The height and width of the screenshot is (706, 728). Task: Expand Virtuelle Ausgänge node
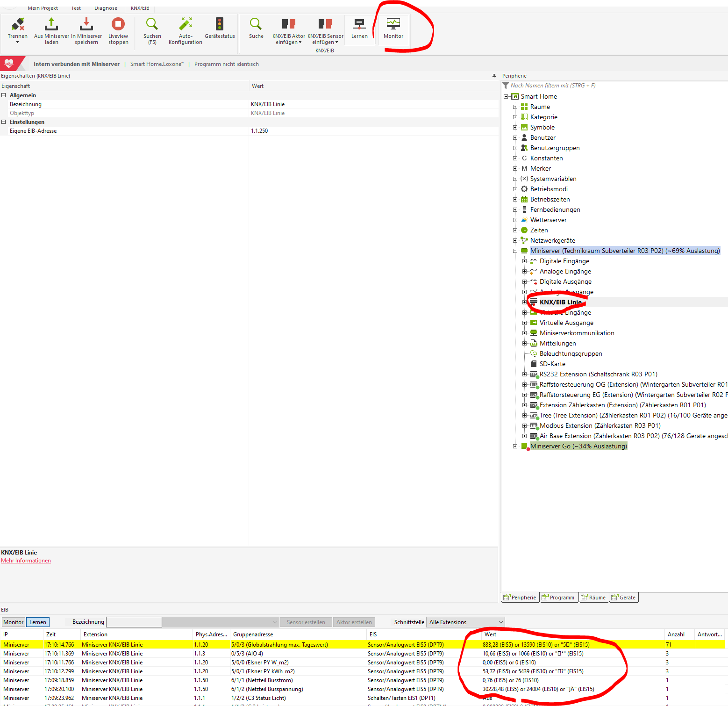524,323
